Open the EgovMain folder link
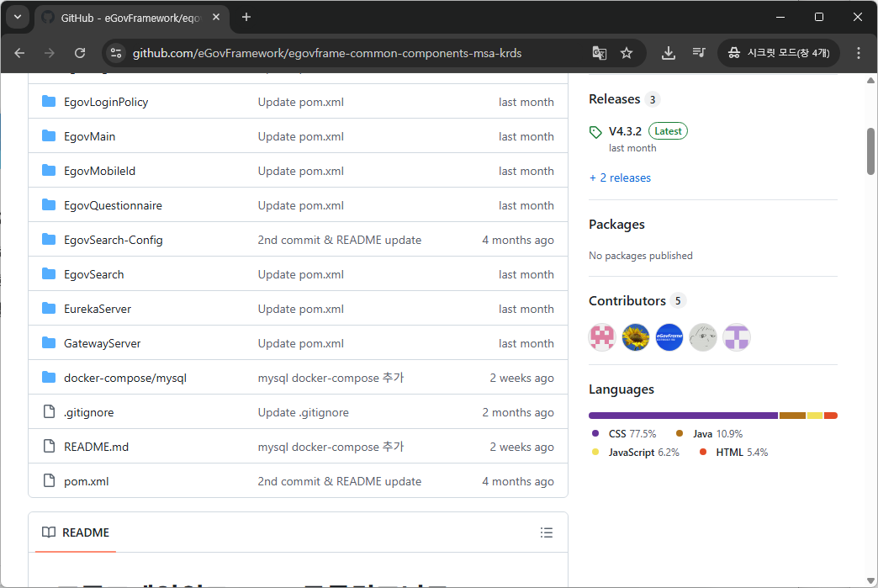This screenshot has height=588, width=878. (90, 136)
